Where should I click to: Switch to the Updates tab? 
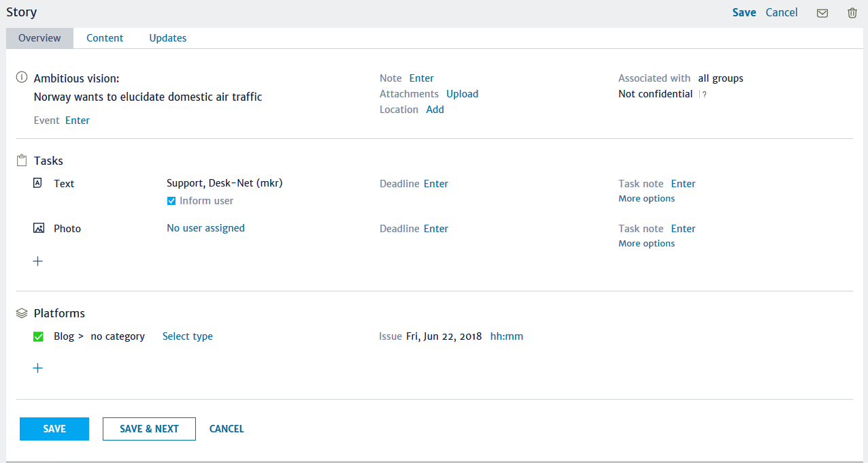pyautogui.click(x=168, y=38)
